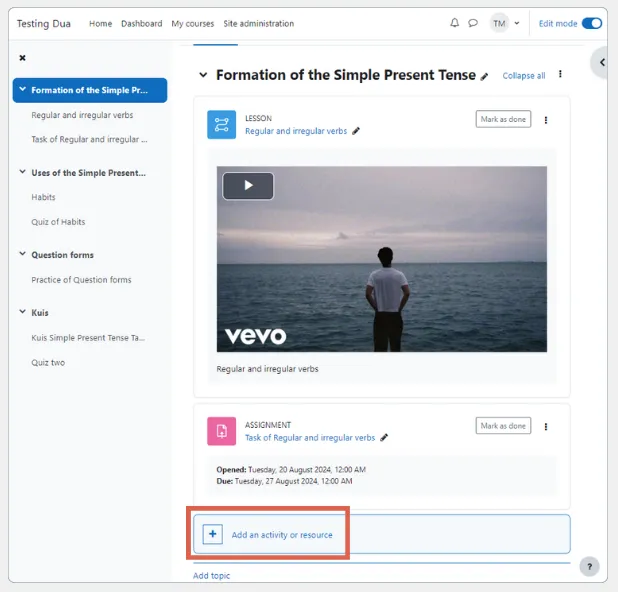
Task: Click the Edit mode label text
Action: coord(558,24)
